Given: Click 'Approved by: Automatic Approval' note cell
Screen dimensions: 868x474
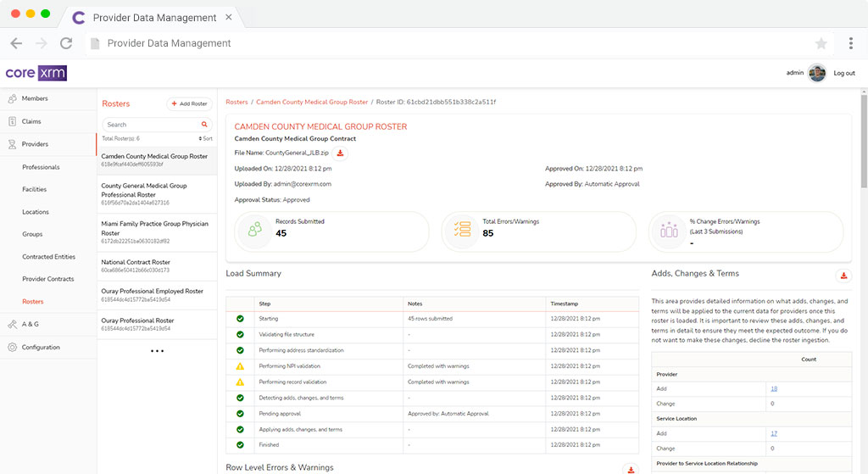Looking at the screenshot, I should tap(448, 414).
